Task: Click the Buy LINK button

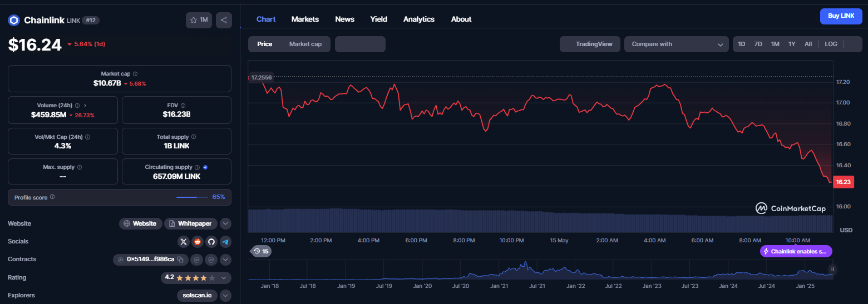Action: pos(841,16)
